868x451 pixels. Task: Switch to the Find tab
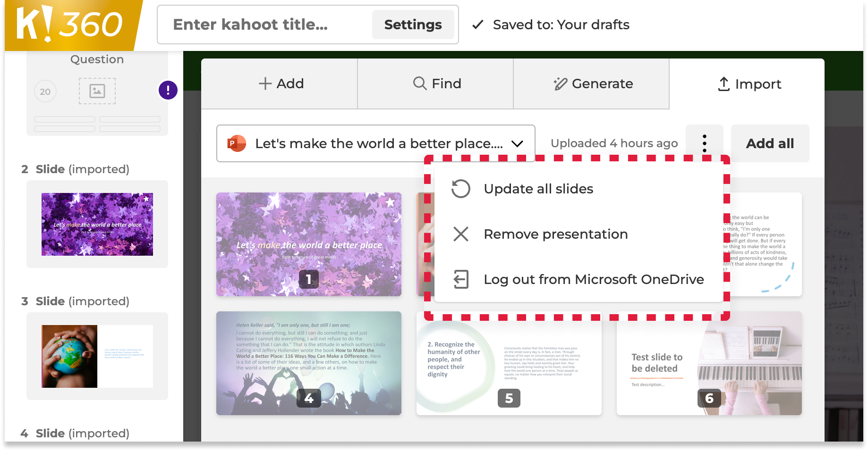click(x=435, y=84)
